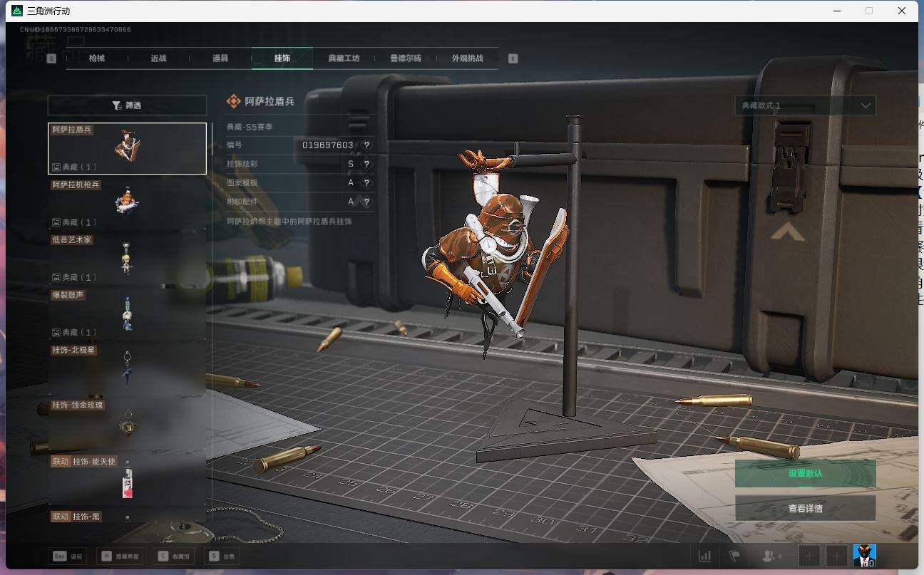
Task: Switch to the 枪械 tab
Action: [x=97, y=58]
